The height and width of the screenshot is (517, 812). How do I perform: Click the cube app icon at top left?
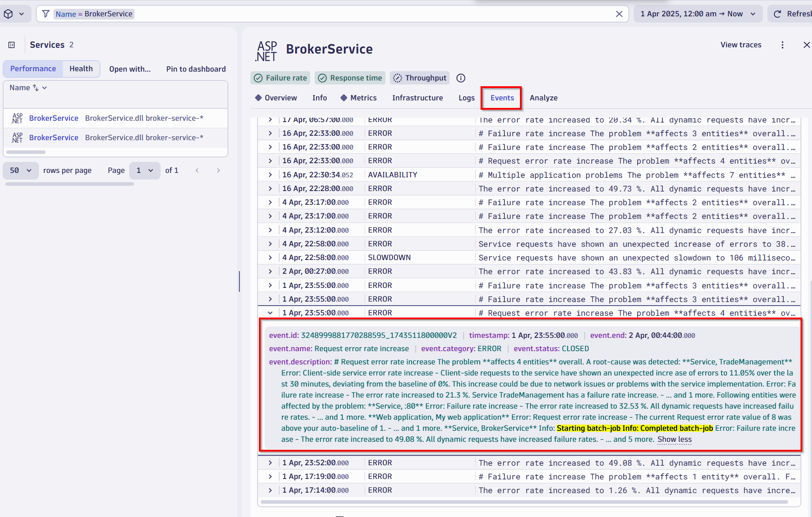8,14
